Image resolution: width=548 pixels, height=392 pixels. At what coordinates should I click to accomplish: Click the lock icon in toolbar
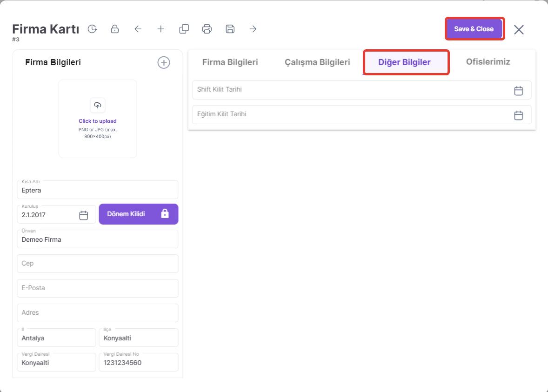tap(114, 29)
